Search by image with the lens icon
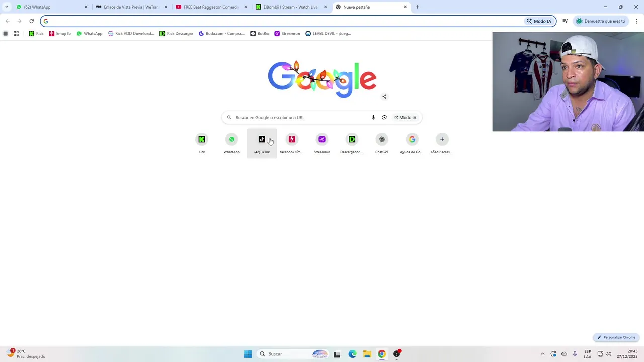Screen dimensions: 644x362 [x=384, y=117]
